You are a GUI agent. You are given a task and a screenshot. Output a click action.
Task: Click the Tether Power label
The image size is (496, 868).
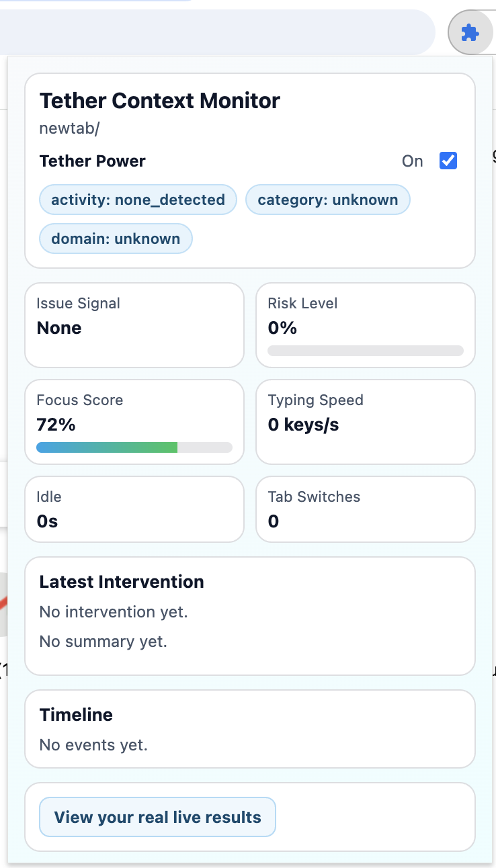[92, 161]
